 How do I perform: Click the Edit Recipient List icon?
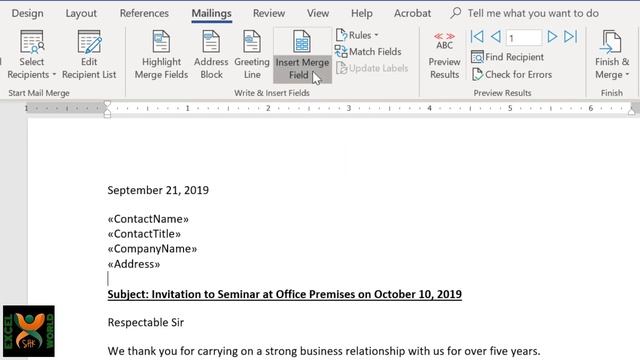[89, 42]
